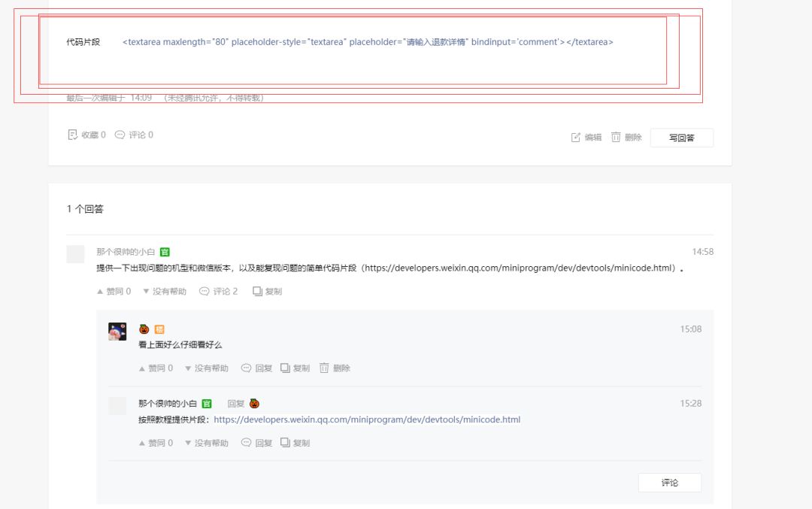The width and height of the screenshot is (812, 509).
Task: Reply to the 15:08 comment via 回复
Action: (257, 368)
